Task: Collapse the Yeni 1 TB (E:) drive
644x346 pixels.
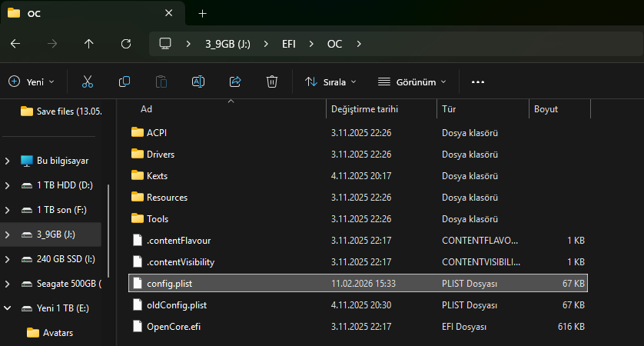Action: coord(8,308)
